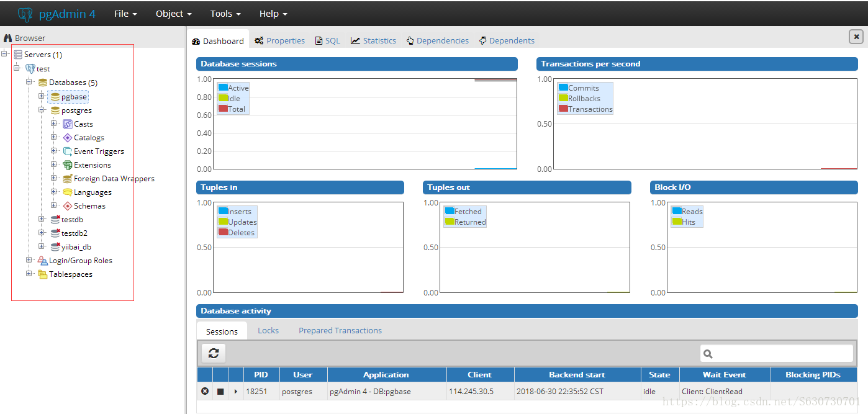Close the dashboard panel with X button
Screen dimensions: 868x414
(856, 37)
